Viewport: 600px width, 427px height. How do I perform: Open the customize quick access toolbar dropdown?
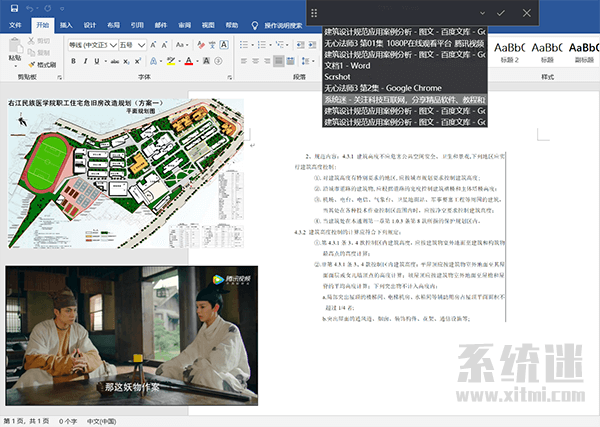pos(62,8)
